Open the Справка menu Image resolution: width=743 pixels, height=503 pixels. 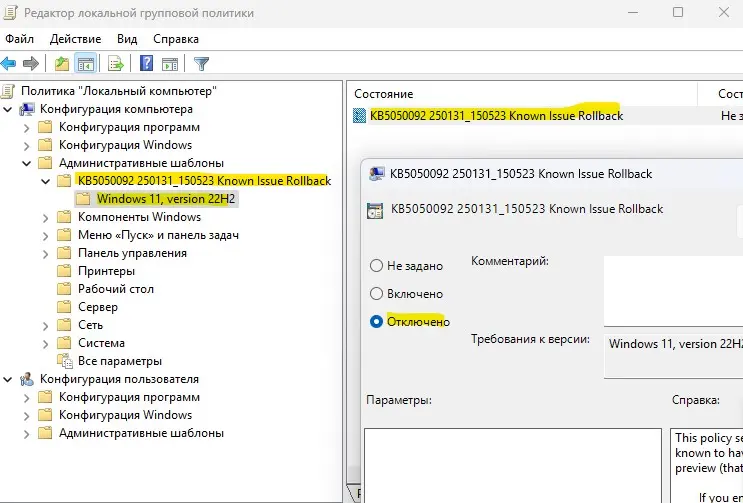click(x=176, y=39)
